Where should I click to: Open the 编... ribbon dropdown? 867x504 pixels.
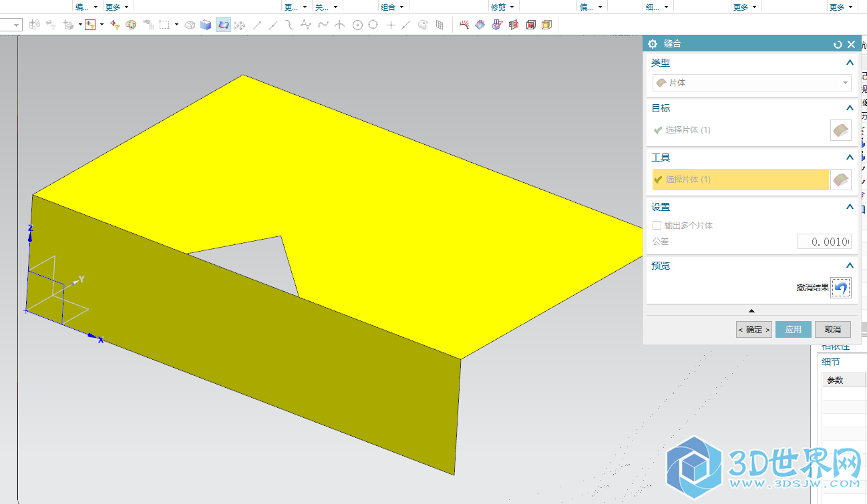point(86,7)
